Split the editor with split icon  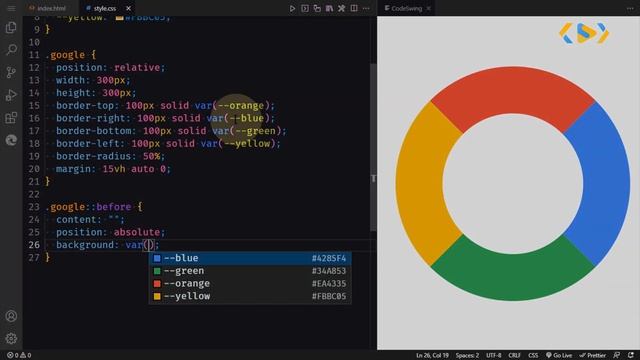(354, 8)
